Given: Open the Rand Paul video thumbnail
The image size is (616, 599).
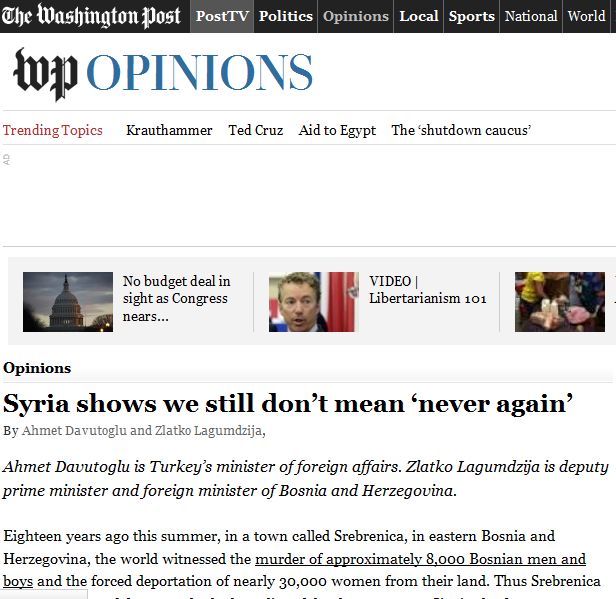Looking at the screenshot, I should pos(314,302).
